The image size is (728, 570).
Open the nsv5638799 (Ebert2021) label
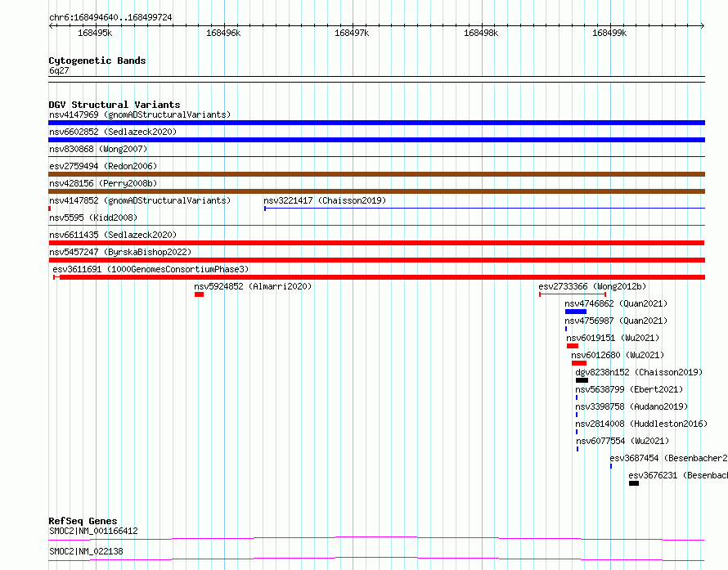pos(629,389)
